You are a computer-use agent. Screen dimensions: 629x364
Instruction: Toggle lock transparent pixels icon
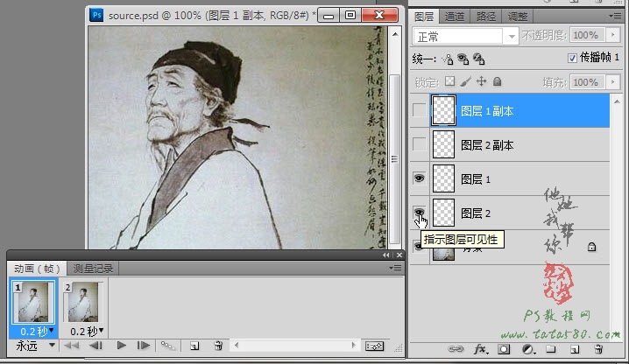(450, 81)
